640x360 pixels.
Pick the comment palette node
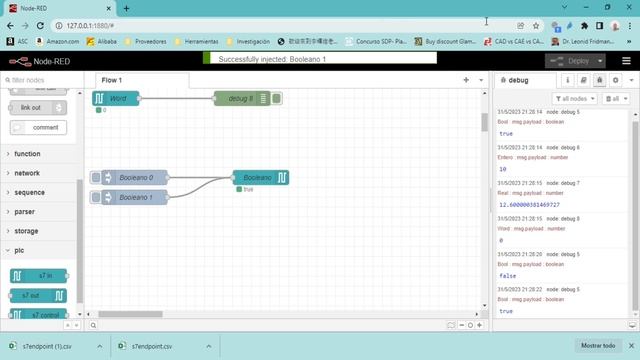pos(38,127)
